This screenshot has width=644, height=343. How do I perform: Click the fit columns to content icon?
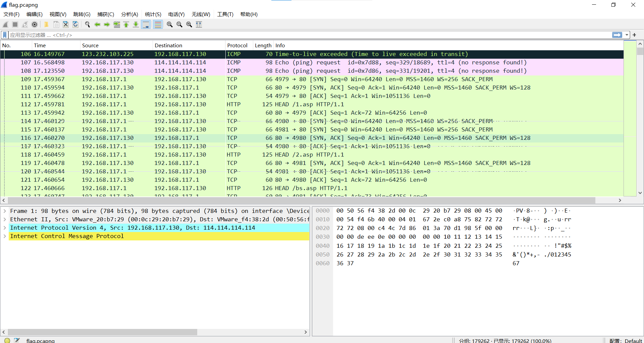pos(199,24)
